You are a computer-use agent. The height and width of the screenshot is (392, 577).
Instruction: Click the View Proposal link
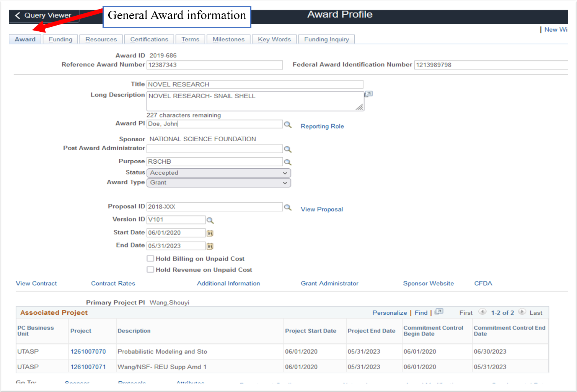321,209
